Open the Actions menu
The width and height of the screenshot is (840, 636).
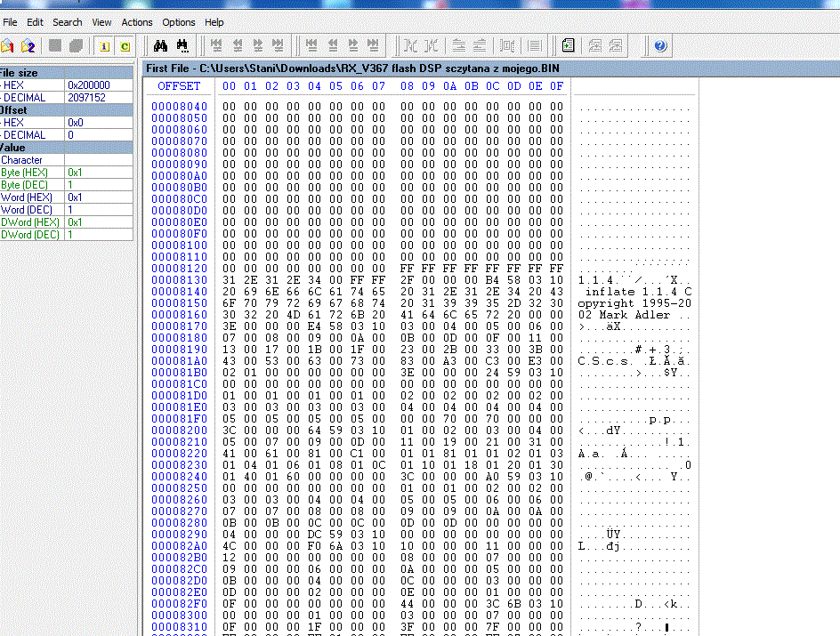coord(137,22)
